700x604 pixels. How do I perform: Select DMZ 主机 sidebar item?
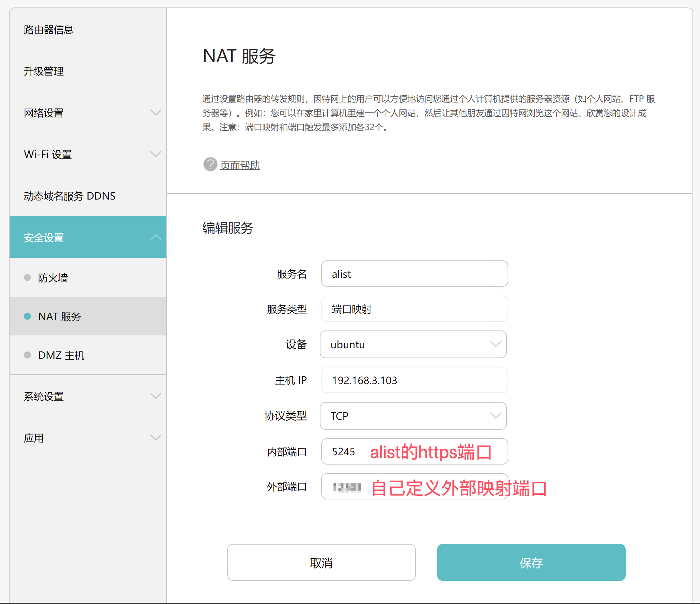[x=61, y=355]
